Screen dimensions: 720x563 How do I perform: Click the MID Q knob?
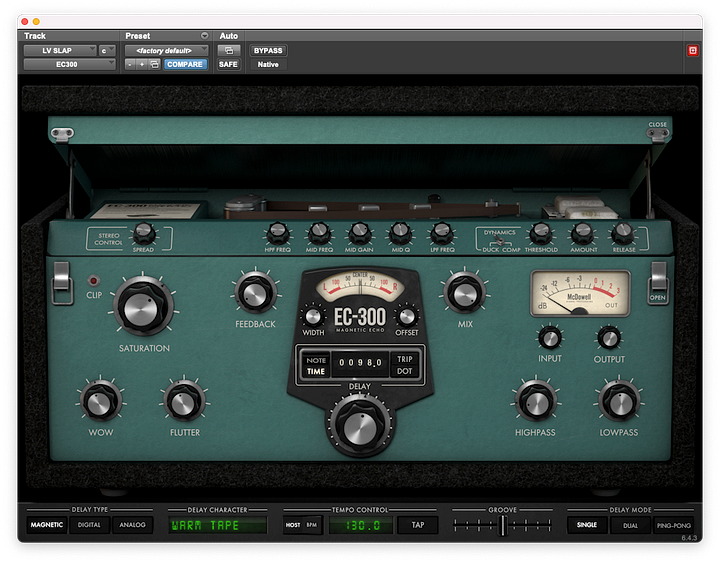[x=400, y=233]
